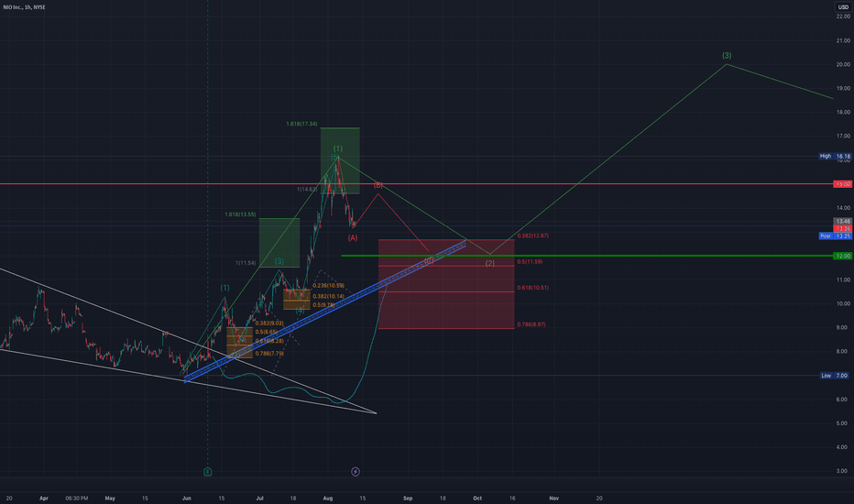This screenshot has height=504, width=854.
Task: Click the Nov label on time axis
Action: (x=553, y=498)
